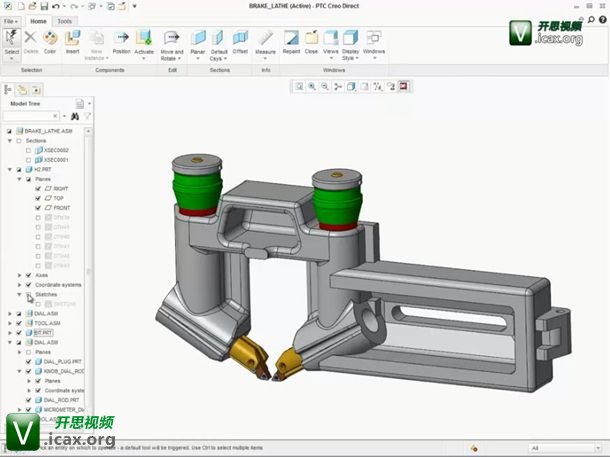Image resolution: width=610 pixels, height=457 pixels.
Task: Open the status bar selection filter dropdown
Action: click(x=598, y=448)
